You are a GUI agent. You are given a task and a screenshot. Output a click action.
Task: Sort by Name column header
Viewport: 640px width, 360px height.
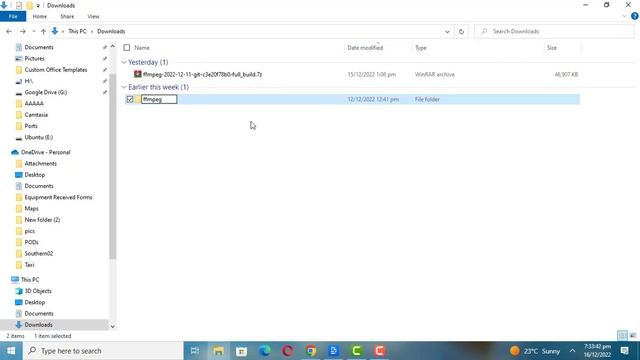pyautogui.click(x=142, y=48)
